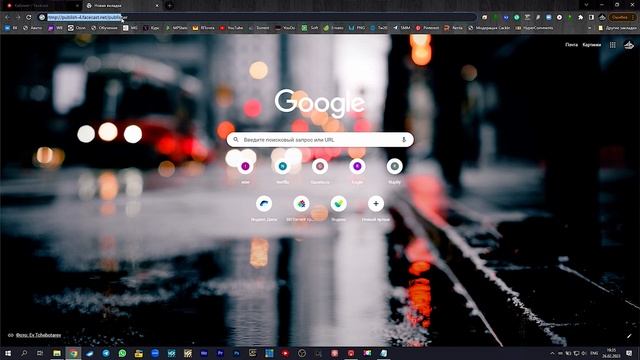Open the HyperComments bookmark
This screenshot has height=360, width=640.
pyautogui.click(x=534, y=28)
